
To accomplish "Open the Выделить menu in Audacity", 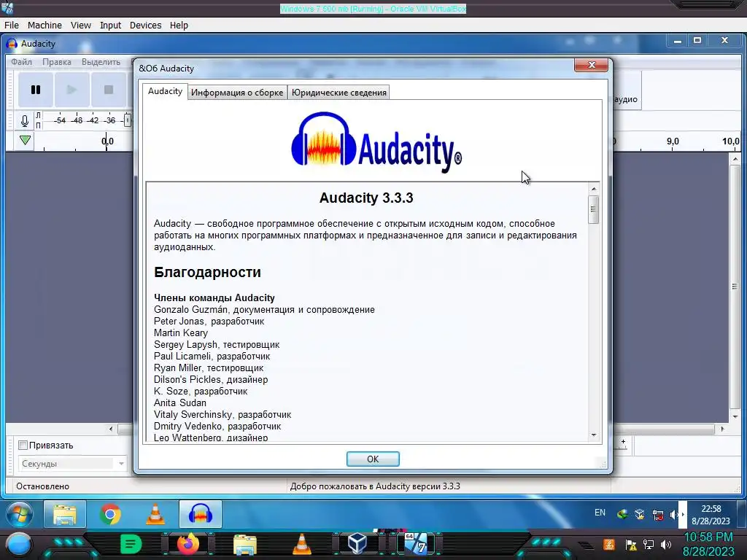I will click(x=101, y=62).
